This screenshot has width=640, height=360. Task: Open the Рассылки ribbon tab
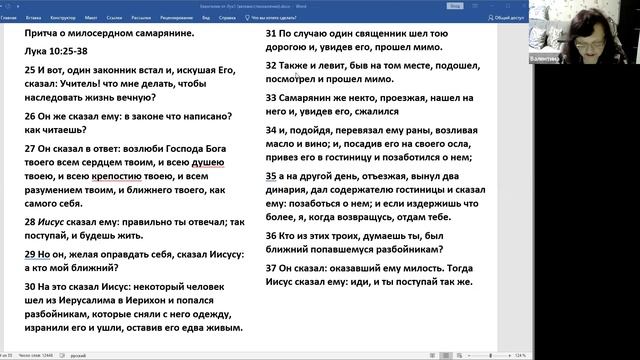point(141,18)
